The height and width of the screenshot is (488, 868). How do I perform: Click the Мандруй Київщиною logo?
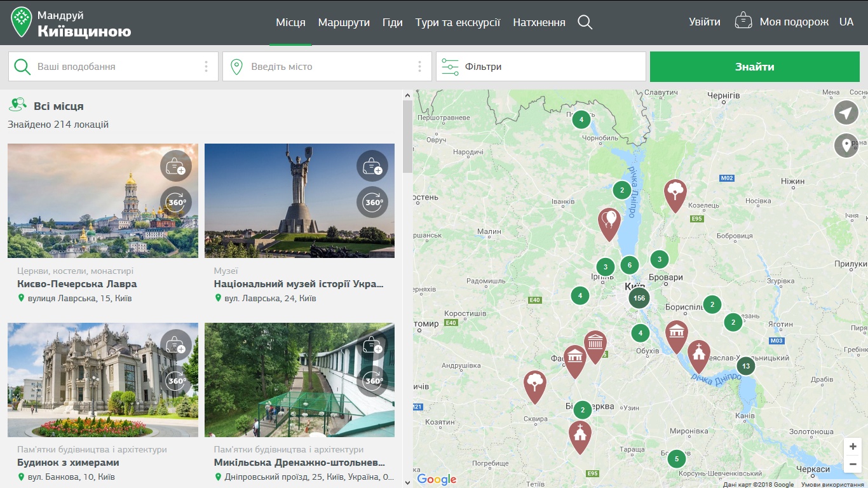point(71,22)
